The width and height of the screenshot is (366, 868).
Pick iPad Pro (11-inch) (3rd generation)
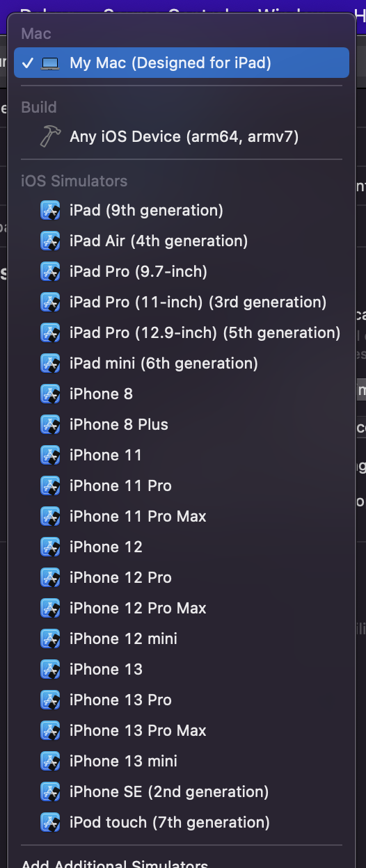[x=181, y=302]
